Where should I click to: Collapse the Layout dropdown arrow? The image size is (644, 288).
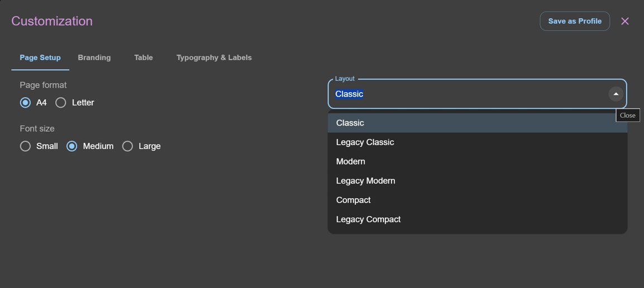[x=616, y=94]
